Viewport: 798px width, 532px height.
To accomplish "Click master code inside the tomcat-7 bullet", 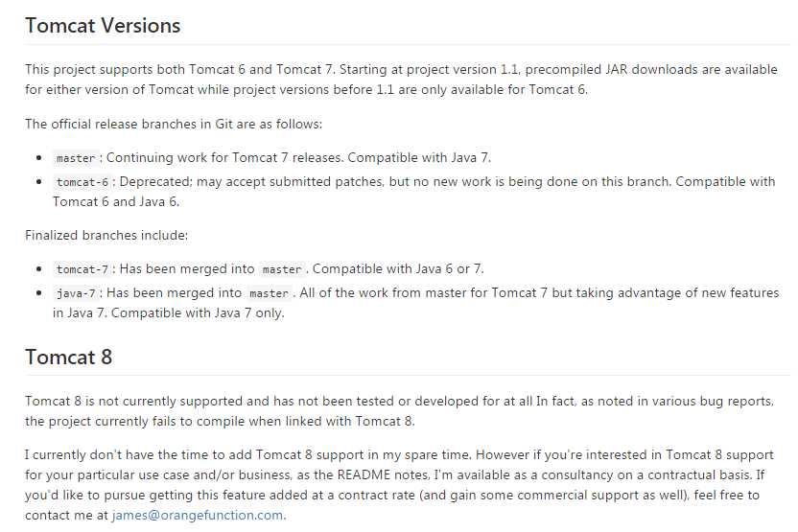I will pyautogui.click(x=282, y=269).
